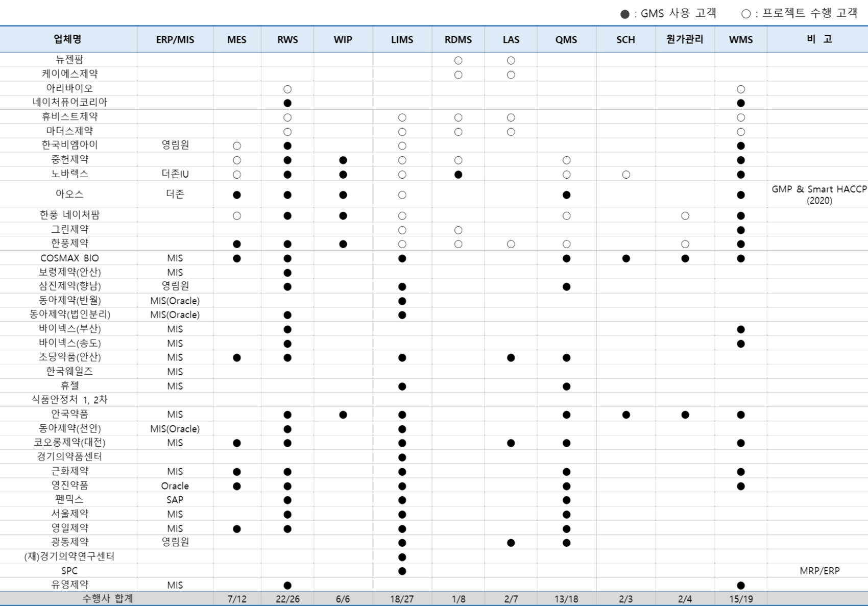This screenshot has width=868, height=606.
Task: Click the 유영제약 row name
Action: point(69,585)
